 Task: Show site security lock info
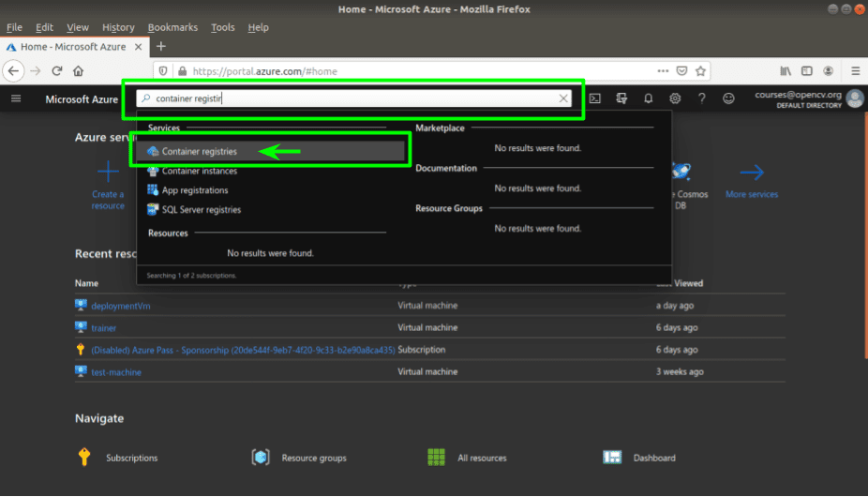point(182,71)
